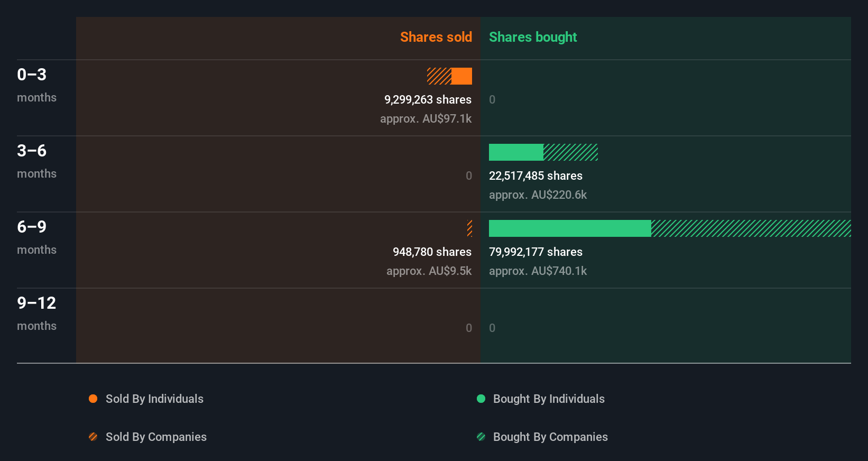Click the striped orange bar in 0–3 months
This screenshot has width=868, height=461.
pos(439,76)
